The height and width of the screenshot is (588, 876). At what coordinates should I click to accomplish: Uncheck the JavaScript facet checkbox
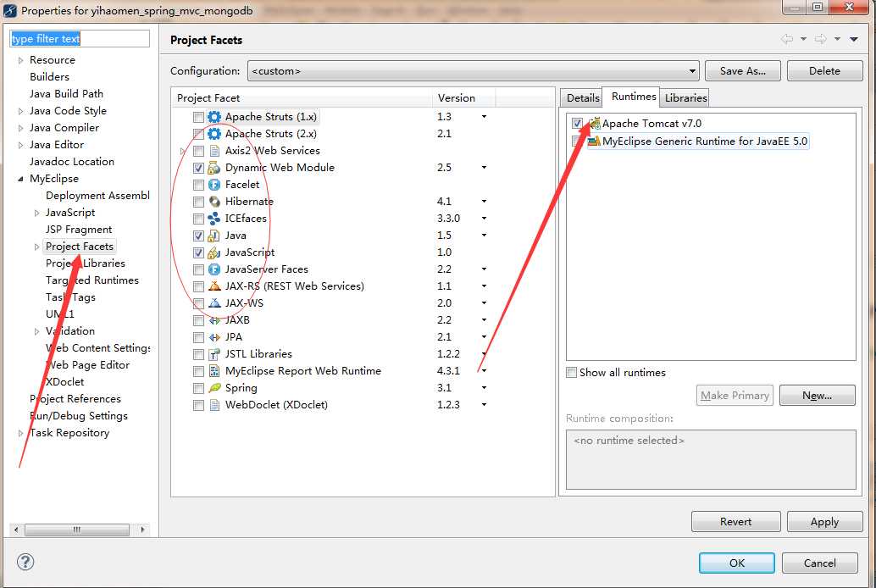tap(198, 252)
